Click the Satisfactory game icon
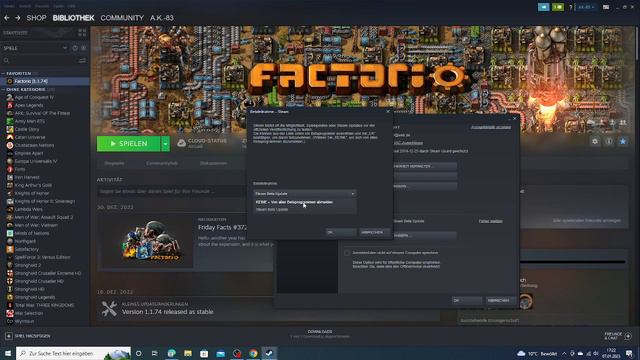Screen dimensions: 640x360 point(10,249)
